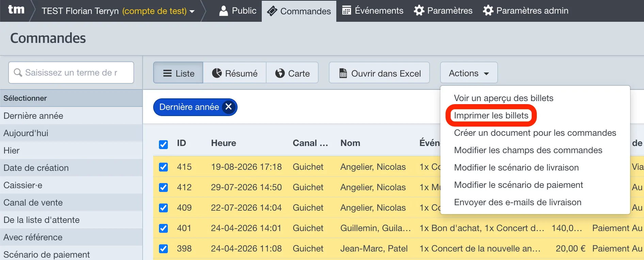Select Aujourd'hui filter in sidebar

(71, 133)
